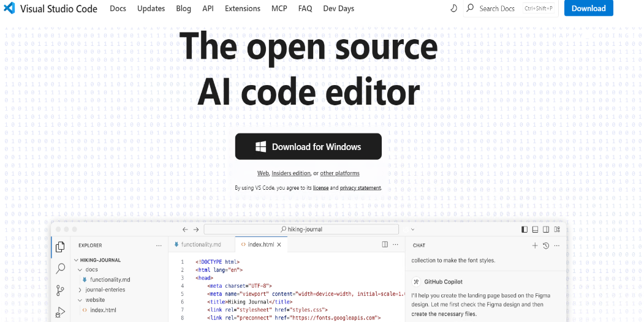Viewport: 644px width, 322px height.
Task: Open the Source Control branch icon
Action: (x=61, y=290)
